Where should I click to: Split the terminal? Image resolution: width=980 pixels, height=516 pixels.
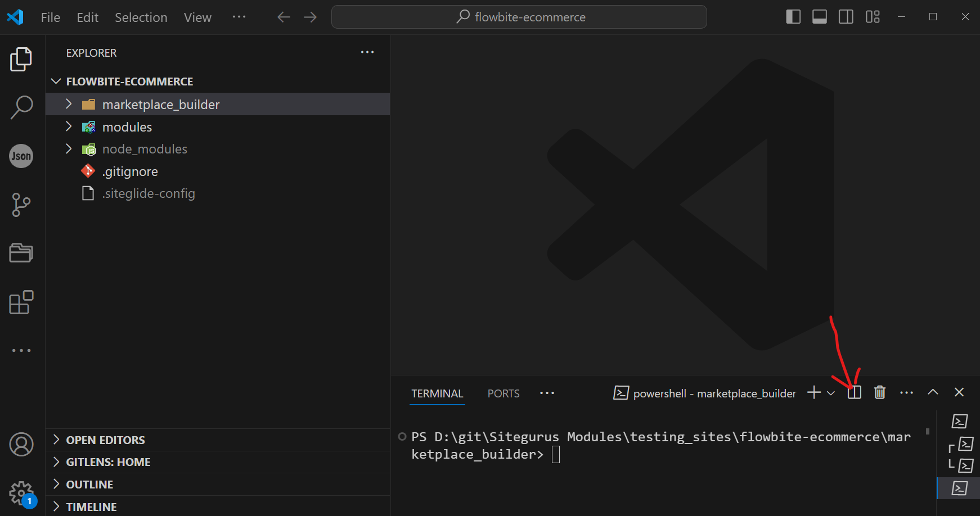854,392
